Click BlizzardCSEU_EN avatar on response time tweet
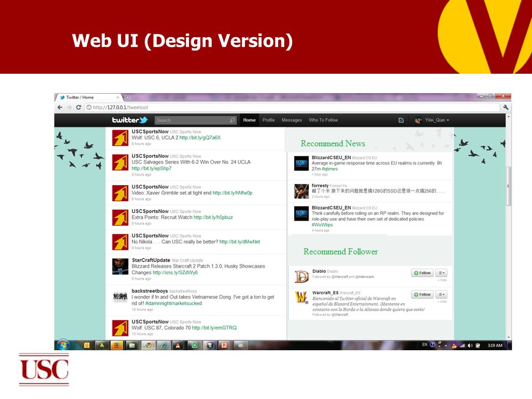 pos(301,163)
